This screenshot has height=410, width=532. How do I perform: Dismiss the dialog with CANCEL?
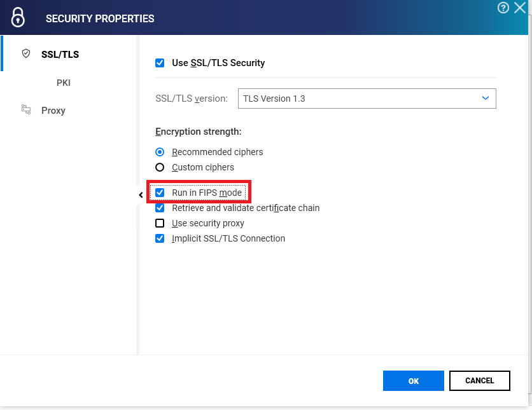tap(479, 380)
